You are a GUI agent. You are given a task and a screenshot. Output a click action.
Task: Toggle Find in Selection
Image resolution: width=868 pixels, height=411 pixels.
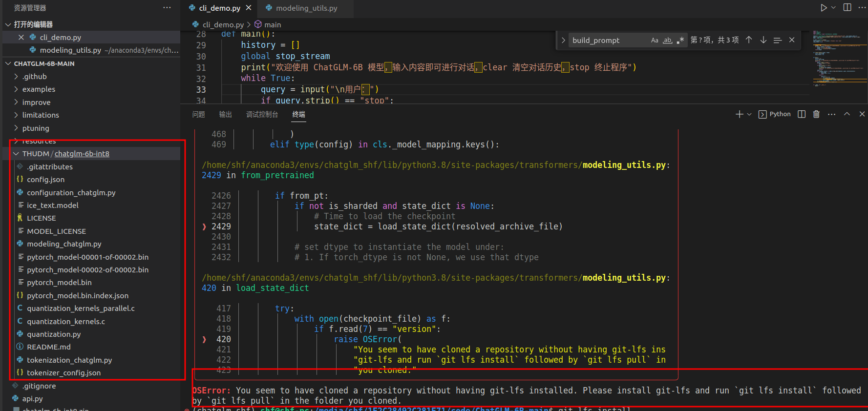pyautogui.click(x=778, y=40)
